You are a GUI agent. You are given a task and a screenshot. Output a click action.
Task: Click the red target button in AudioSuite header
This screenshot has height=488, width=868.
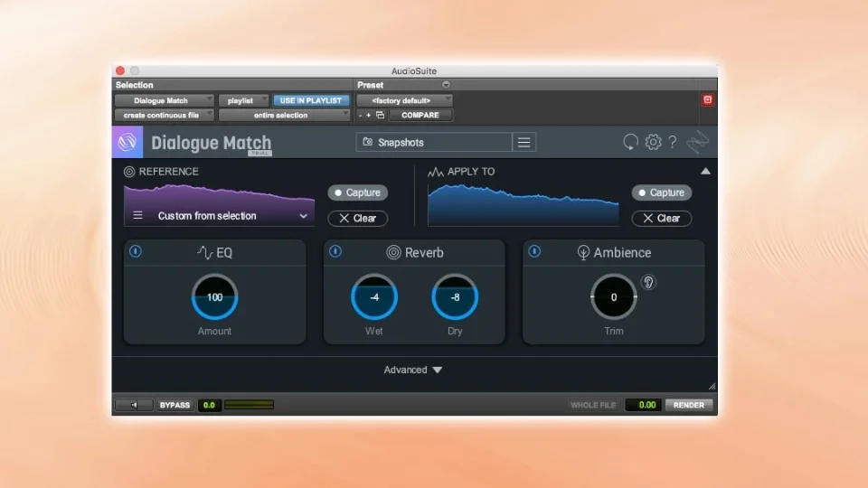point(707,99)
